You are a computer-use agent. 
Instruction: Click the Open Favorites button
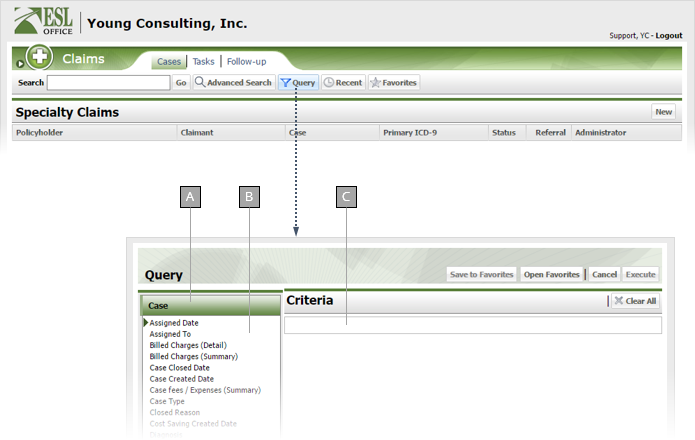pos(550,274)
